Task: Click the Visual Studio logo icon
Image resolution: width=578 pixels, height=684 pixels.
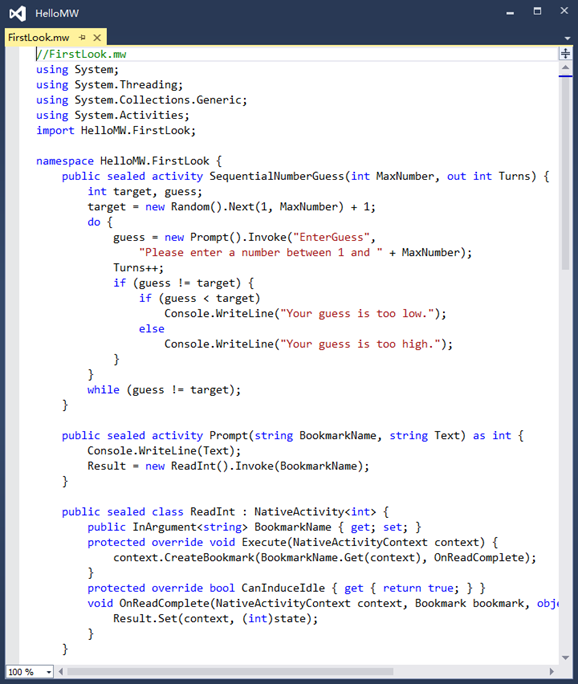Action: [18, 14]
